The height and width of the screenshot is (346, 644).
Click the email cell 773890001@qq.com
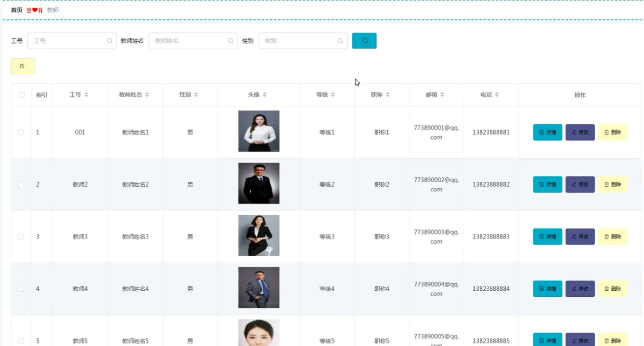click(x=437, y=132)
